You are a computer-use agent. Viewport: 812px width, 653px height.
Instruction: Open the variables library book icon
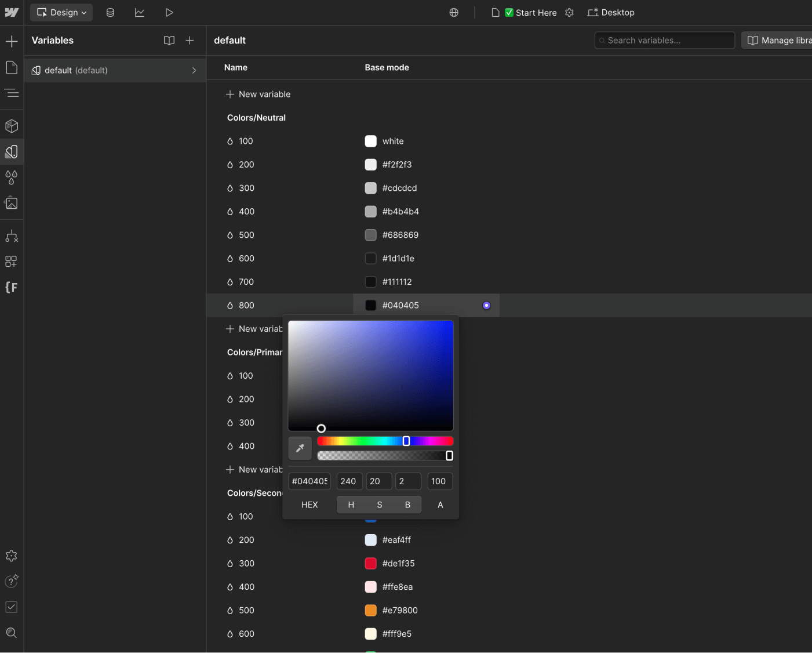coord(169,40)
